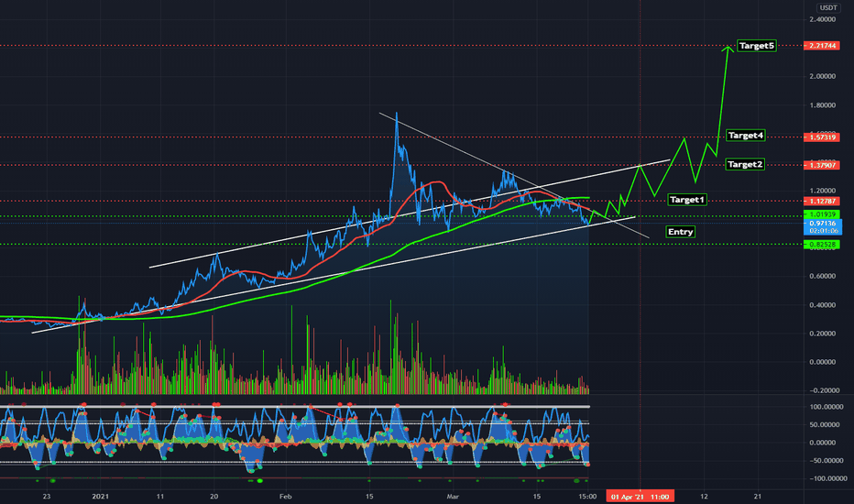Click the 2.21744 red price tag
854x504 pixels.
(822, 46)
